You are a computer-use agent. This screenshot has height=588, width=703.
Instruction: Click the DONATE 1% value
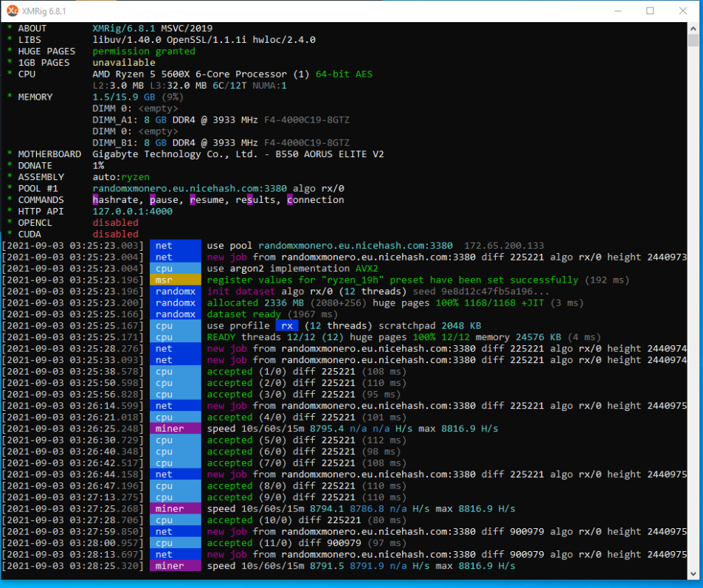98,165
